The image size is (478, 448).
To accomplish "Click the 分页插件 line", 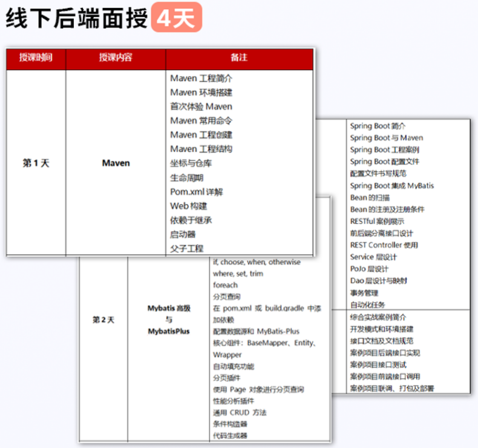I will tap(226, 378).
